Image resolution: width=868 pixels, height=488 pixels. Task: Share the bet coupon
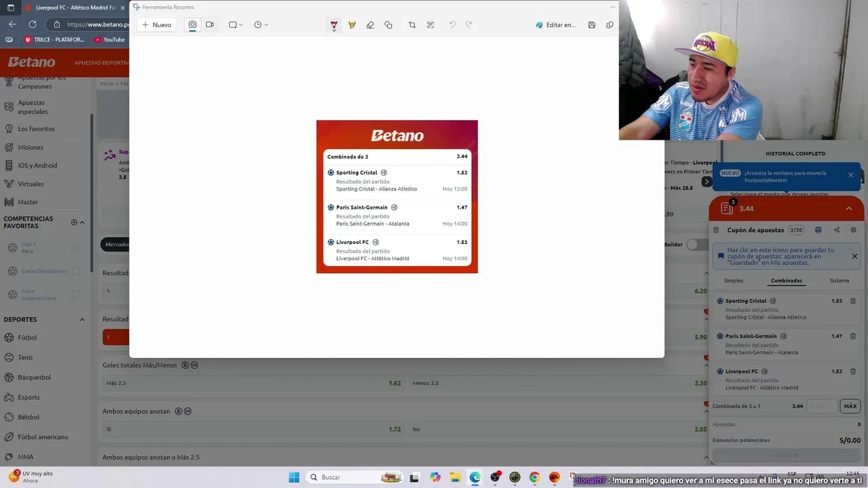click(836, 230)
